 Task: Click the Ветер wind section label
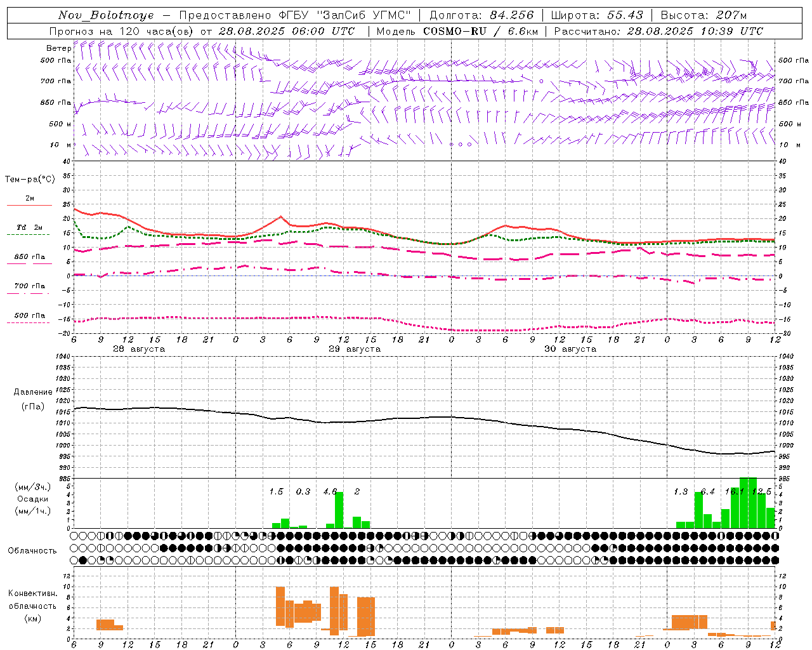pos(58,48)
